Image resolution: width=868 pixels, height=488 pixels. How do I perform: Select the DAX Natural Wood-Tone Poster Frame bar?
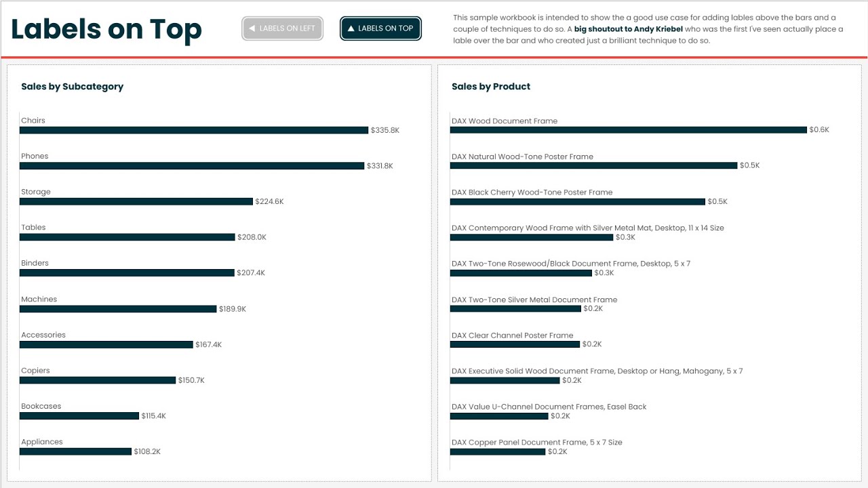593,165
